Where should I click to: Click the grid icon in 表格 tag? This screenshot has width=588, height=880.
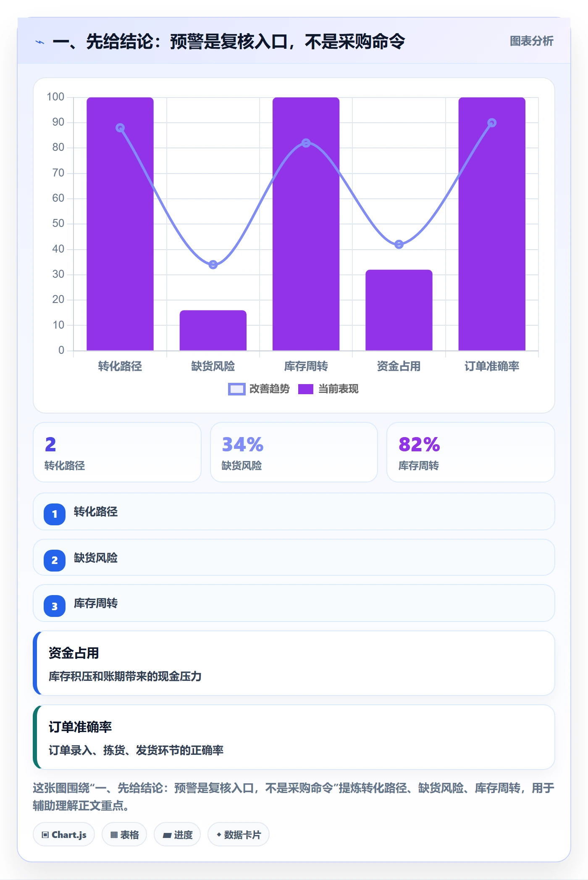pyautogui.click(x=114, y=835)
